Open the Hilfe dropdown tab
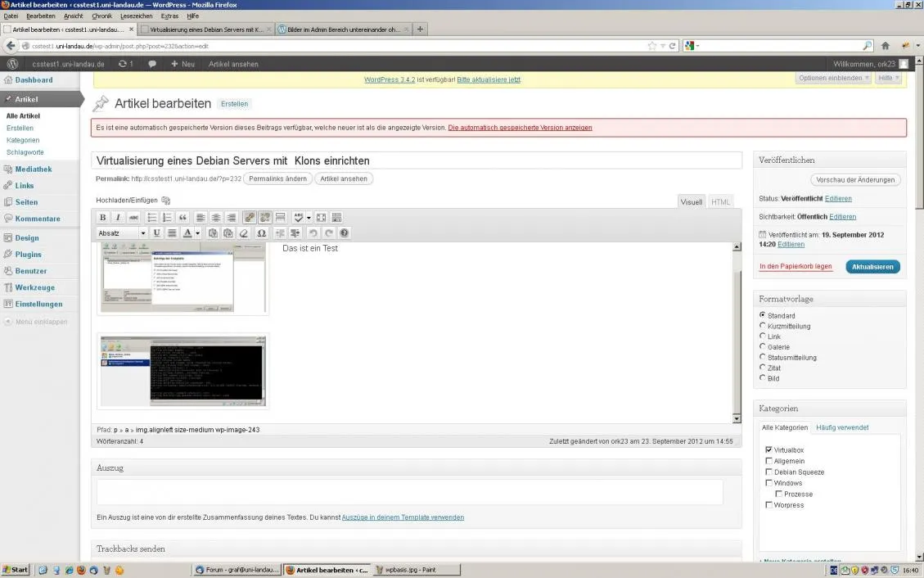This screenshot has width=924, height=578. pyautogui.click(x=889, y=78)
